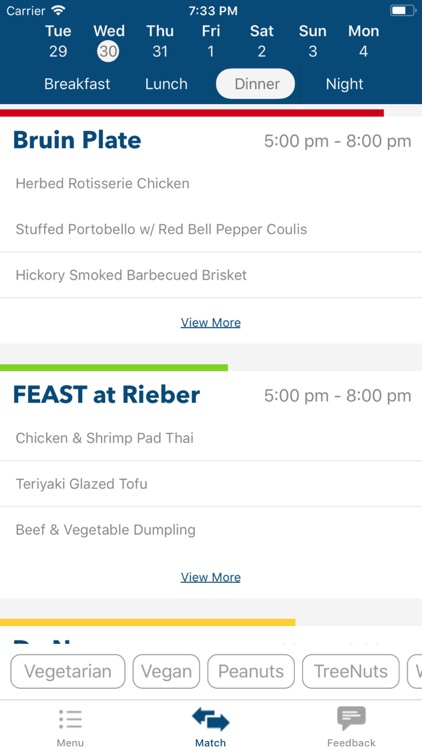Select the Night meal tab
Screen dimensions: 422x750
[x=344, y=84]
